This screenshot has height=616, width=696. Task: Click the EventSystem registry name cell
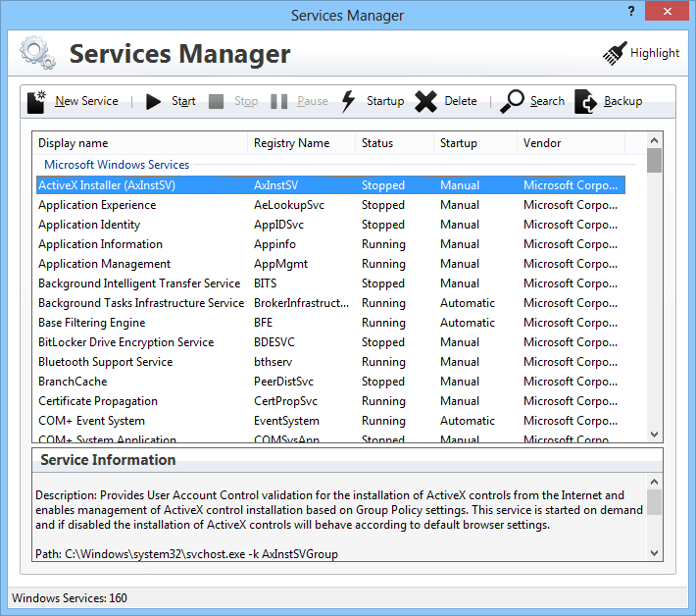click(x=286, y=421)
